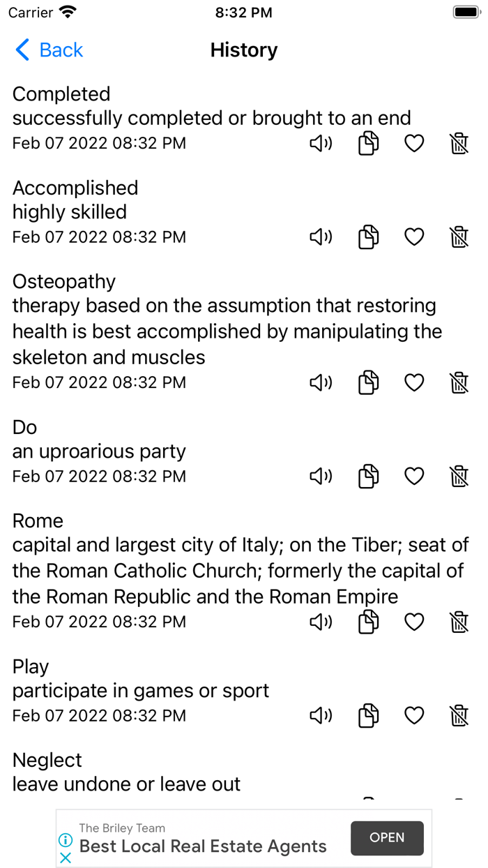
Task: Close the banner advertisement
Action: click(x=65, y=859)
